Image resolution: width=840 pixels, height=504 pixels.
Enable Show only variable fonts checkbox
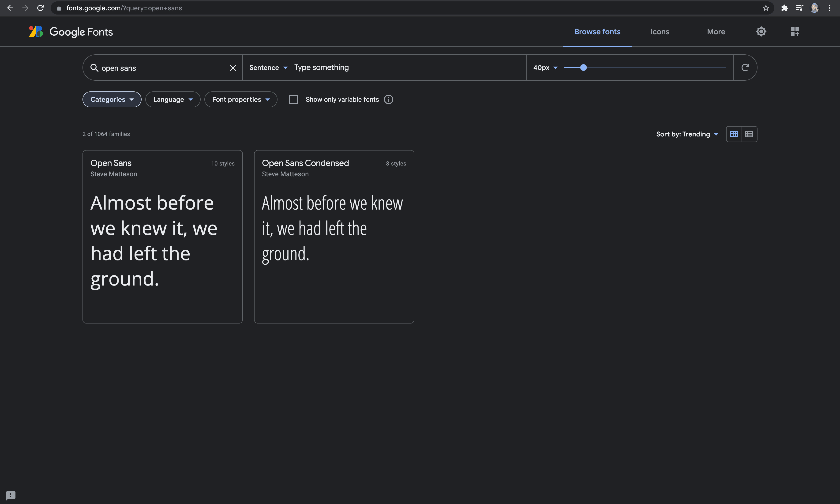click(293, 99)
